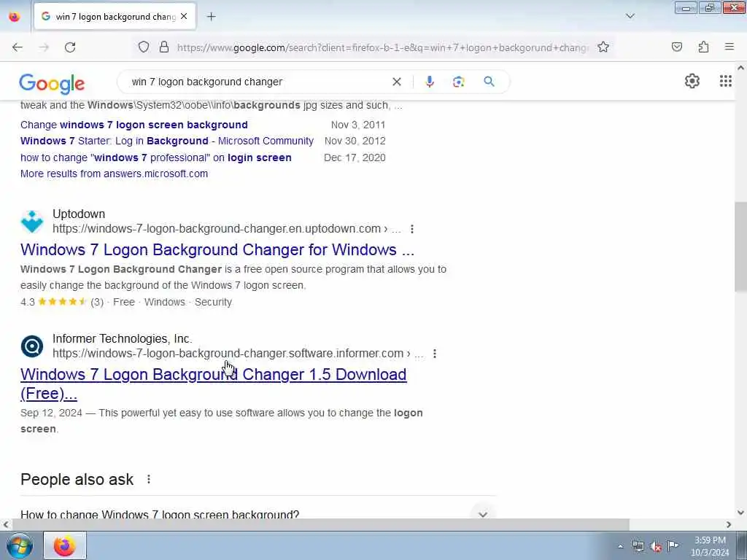Click the vertical scrollbar thumb

(740, 246)
